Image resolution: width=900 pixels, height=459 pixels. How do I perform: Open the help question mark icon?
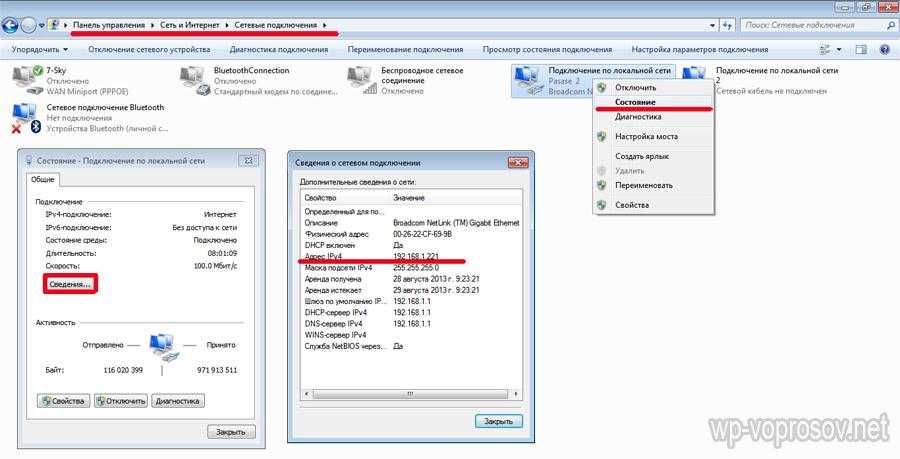[882, 48]
